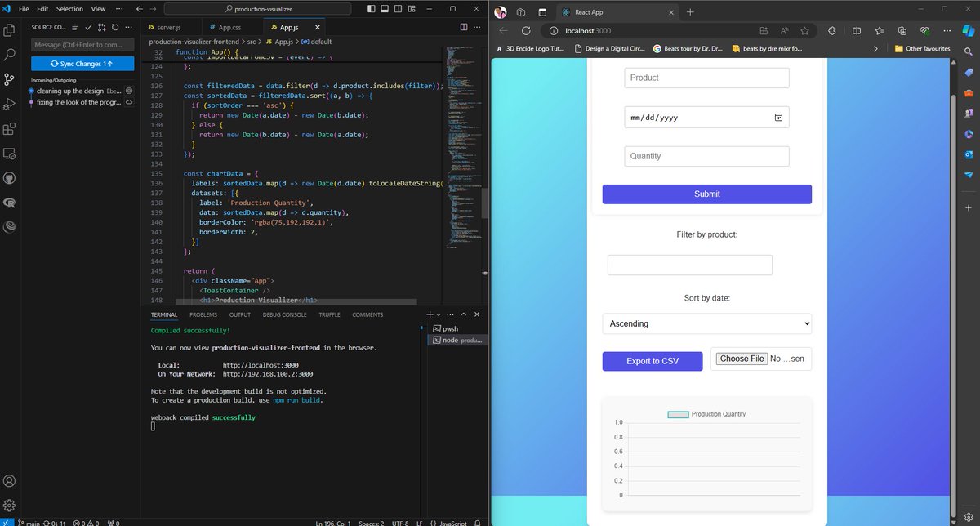Click the JavaScript language mode in status bar
980x526 pixels.
click(x=453, y=522)
